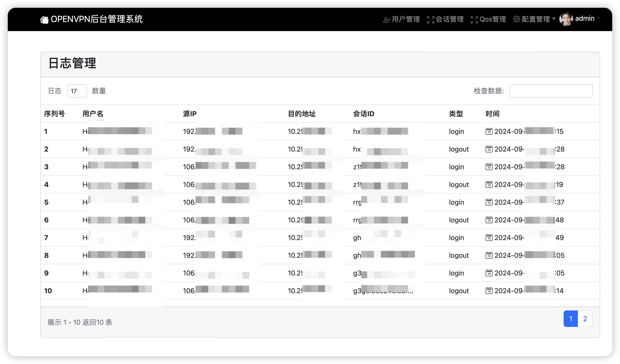Click the fullscreen icon beside Qos管理
Image resolution: width=620 pixels, height=364 pixels.
pyautogui.click(x=474, y=20)
